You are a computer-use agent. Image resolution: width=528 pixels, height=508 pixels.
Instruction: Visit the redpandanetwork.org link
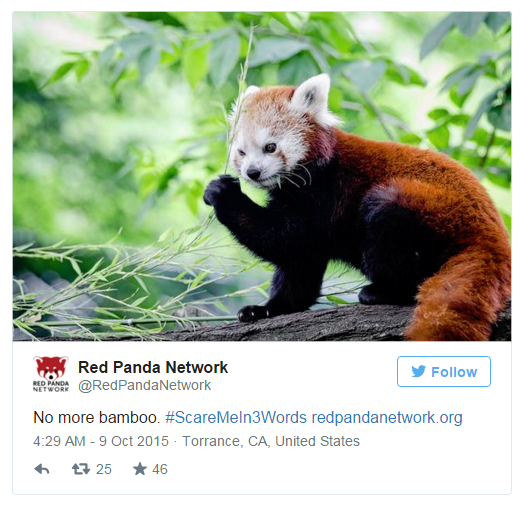[387, 417]
